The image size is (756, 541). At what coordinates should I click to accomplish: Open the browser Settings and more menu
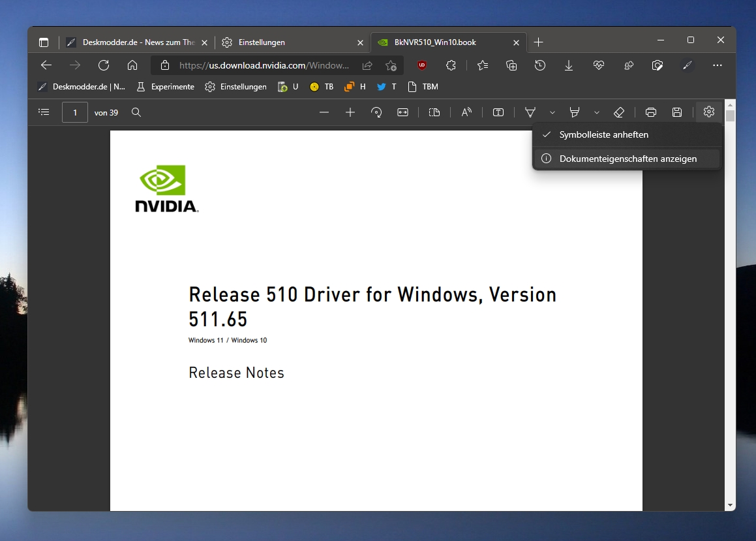(x=718, y=65)
